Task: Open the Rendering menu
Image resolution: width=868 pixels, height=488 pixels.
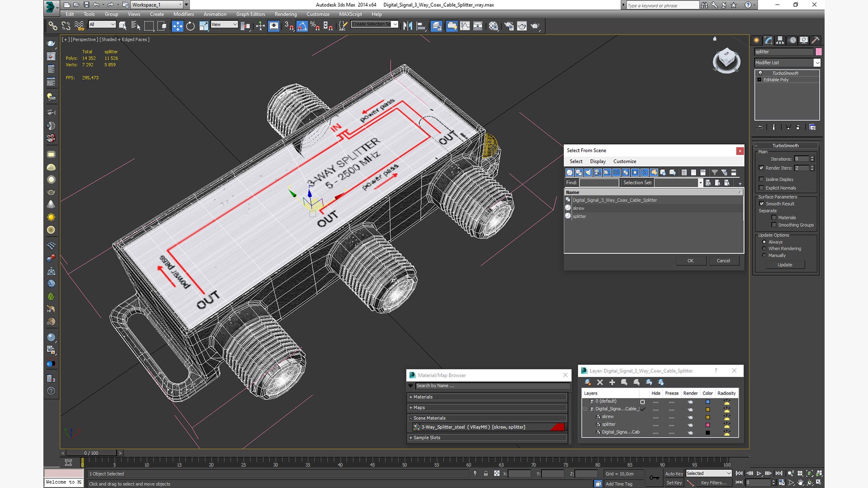Action: pos(286,14)
